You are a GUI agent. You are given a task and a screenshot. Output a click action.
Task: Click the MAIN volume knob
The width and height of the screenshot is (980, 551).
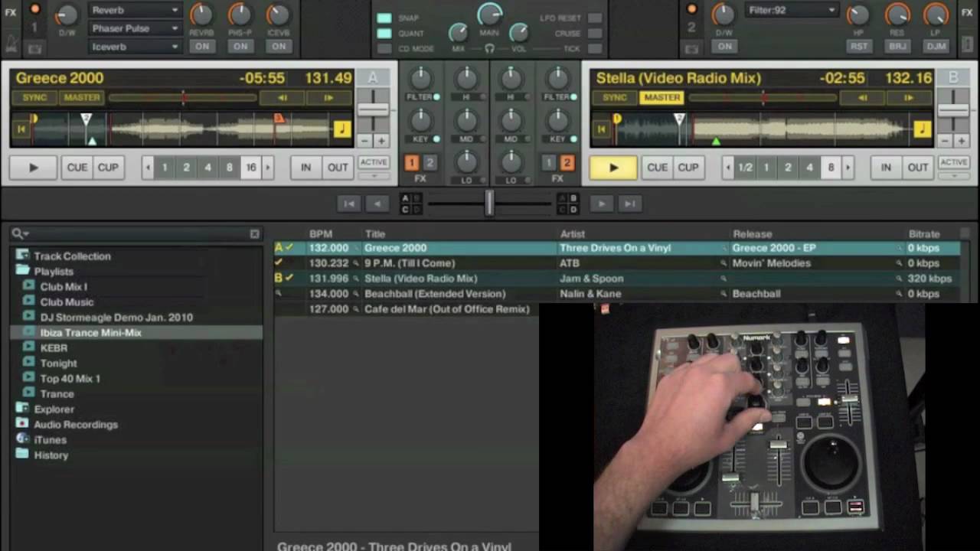click(x=490, y=14)
